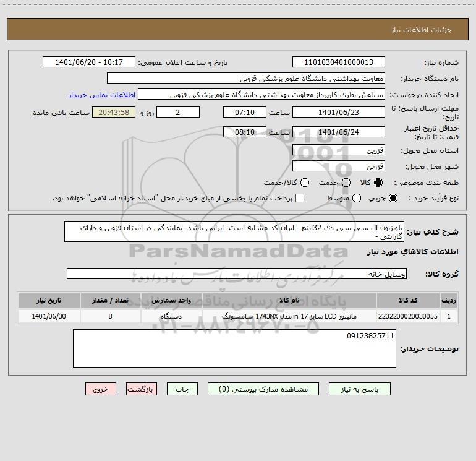Click the واحد شمارش column header
476x461 pixels.
click(171, 300)
